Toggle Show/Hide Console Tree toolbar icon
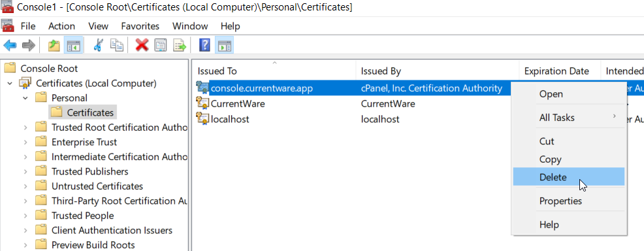 coord(74,45)
